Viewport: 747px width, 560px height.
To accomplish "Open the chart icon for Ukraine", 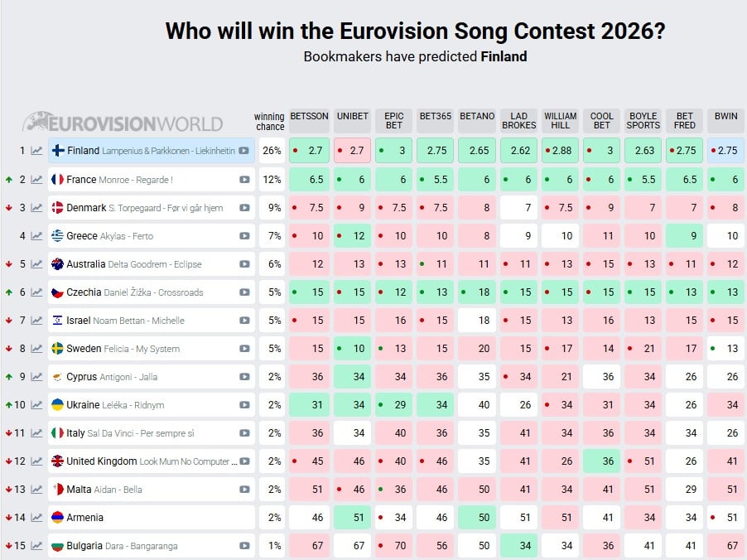I will pos(36,405).
